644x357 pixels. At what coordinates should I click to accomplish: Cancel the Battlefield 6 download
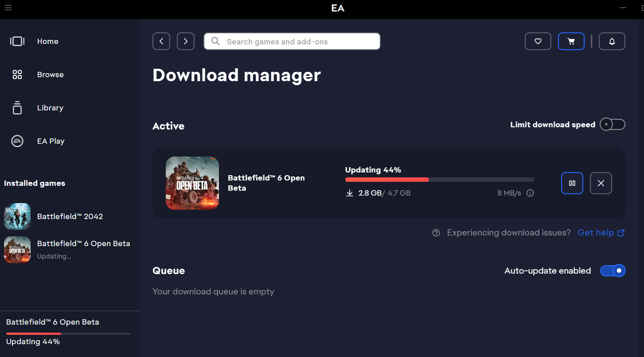601,183
